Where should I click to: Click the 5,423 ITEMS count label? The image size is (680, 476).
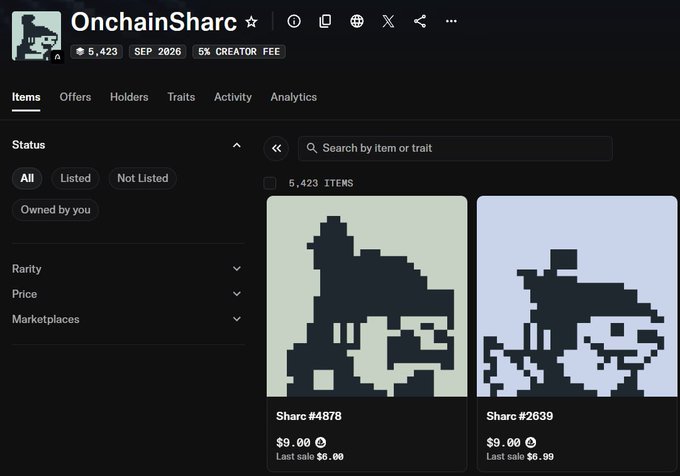click(321, 183)
